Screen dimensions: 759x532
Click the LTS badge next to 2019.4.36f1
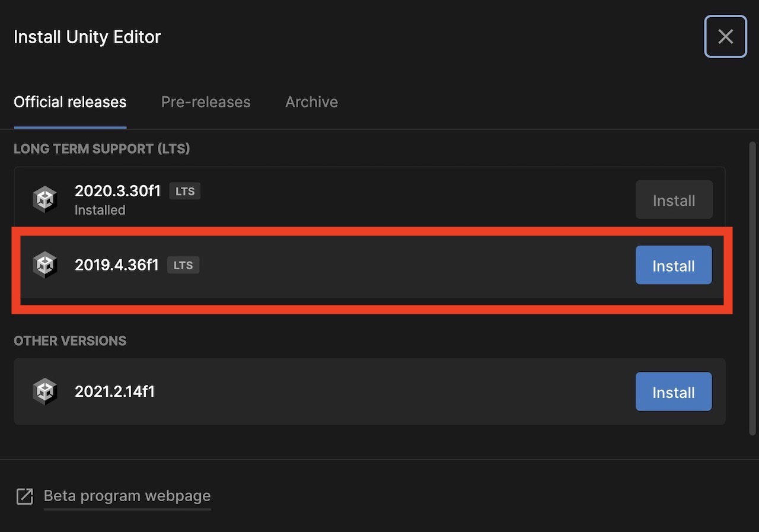(x=183, y=265)
